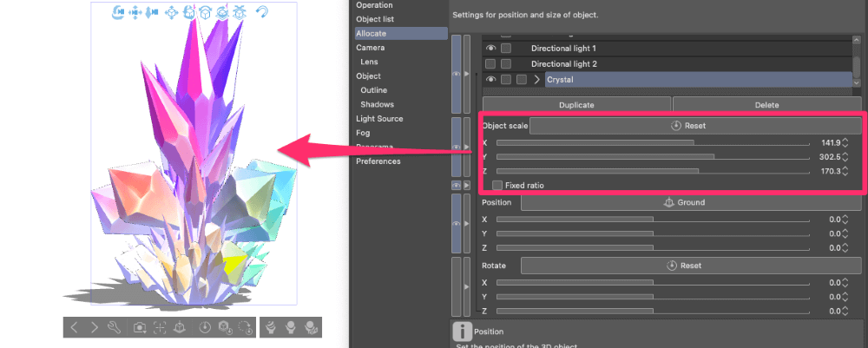
Task: Click the small triangle next to Fixed ratio row
Action: click(467, 185)
